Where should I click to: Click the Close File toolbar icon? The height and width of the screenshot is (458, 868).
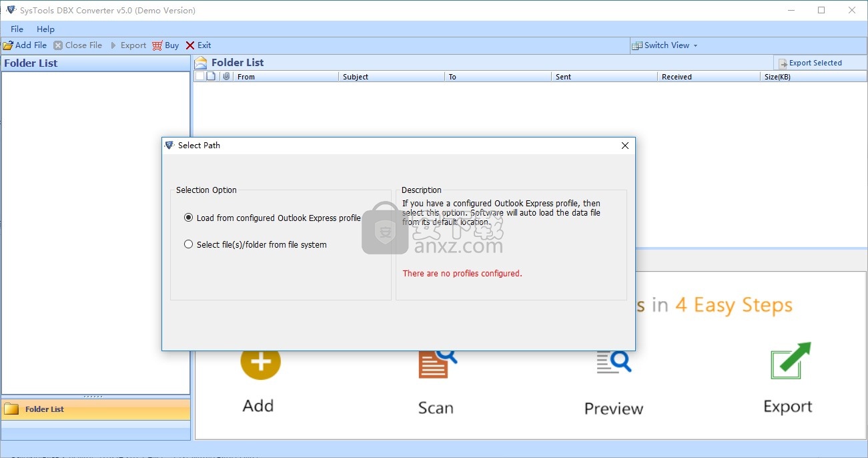(x=58, y=45)
